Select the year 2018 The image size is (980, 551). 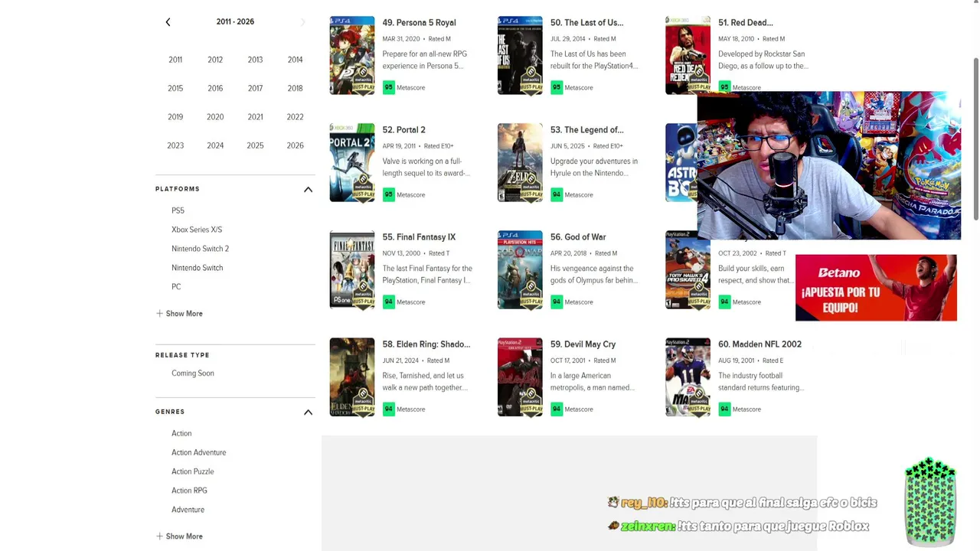[x=295, y=88]
